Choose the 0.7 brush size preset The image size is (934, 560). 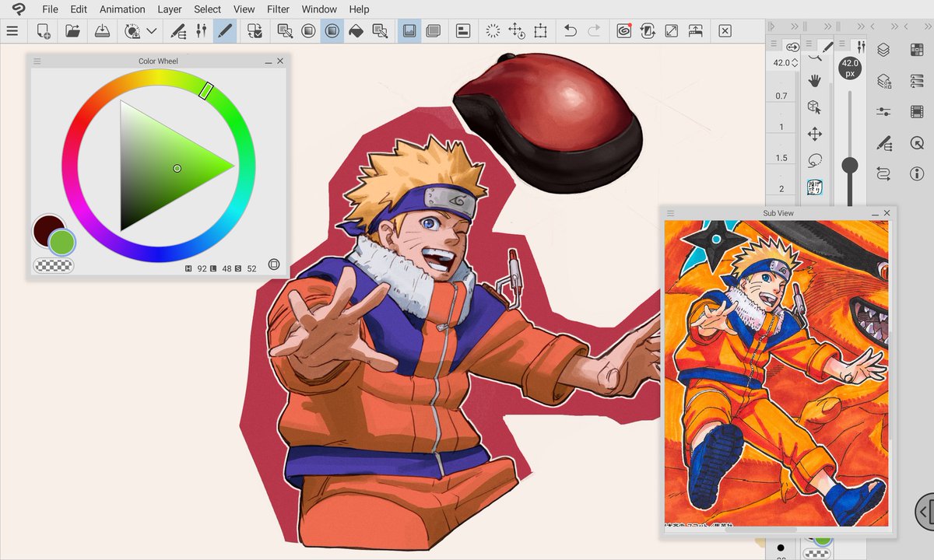pos(781,96)
